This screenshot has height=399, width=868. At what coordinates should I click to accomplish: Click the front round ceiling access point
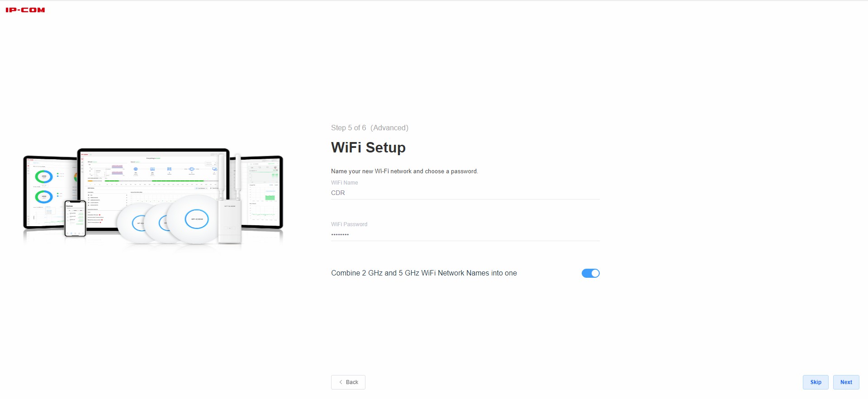tap(196, 219)
